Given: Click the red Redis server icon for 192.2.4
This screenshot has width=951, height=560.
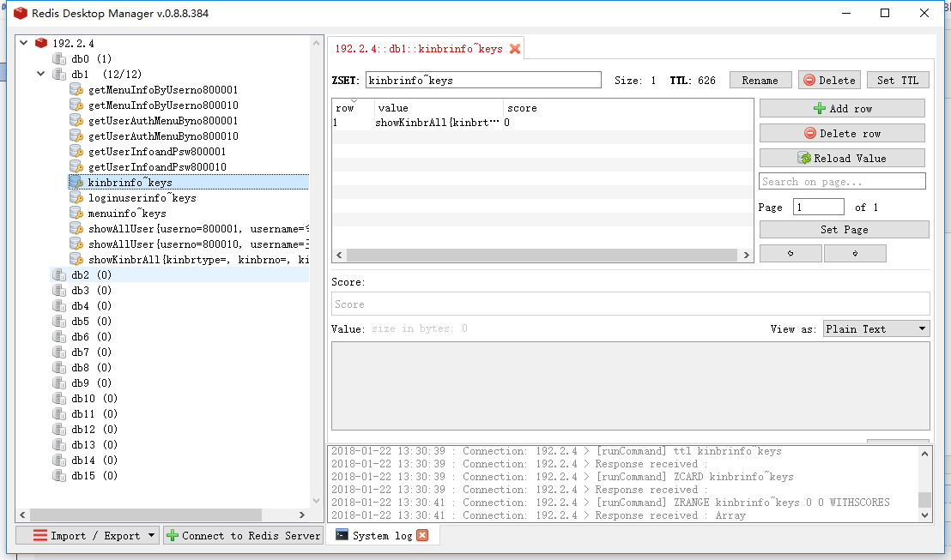Looking at the screenshot, I should click(41, 43).
